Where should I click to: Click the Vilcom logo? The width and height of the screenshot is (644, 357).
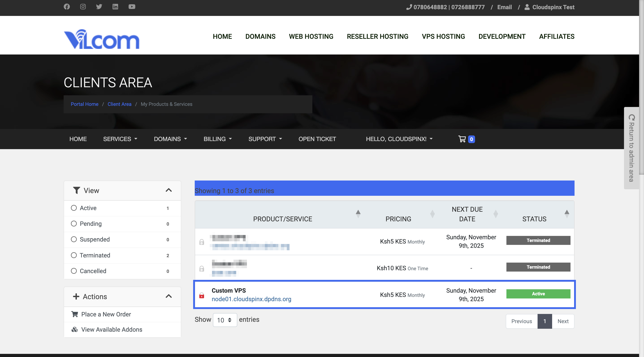[102, 39]
